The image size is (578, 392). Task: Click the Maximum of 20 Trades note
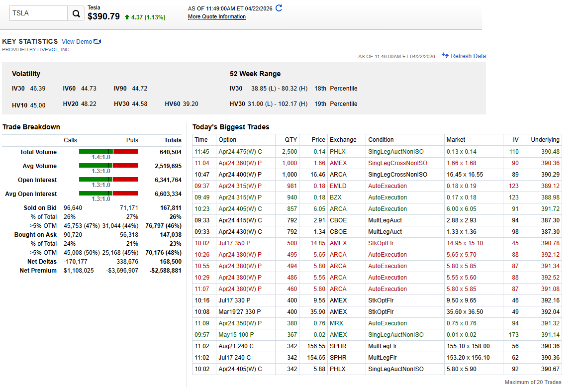[533, 382]
